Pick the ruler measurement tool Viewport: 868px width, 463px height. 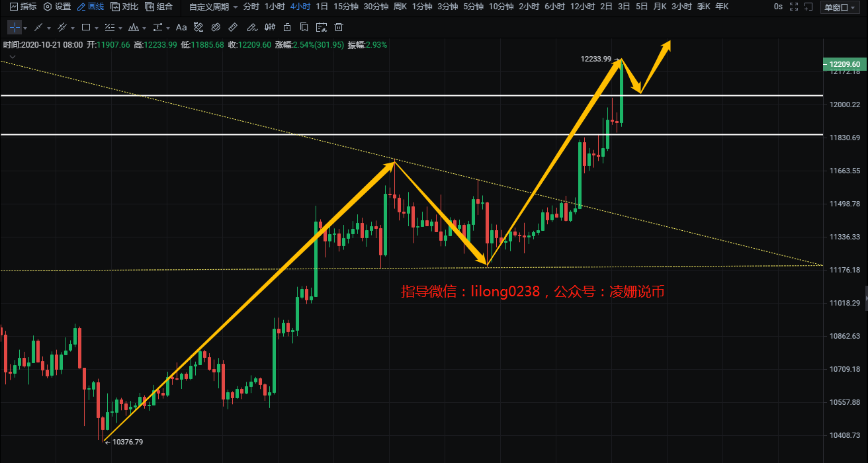pyautogui.click(x=233, y=28)
